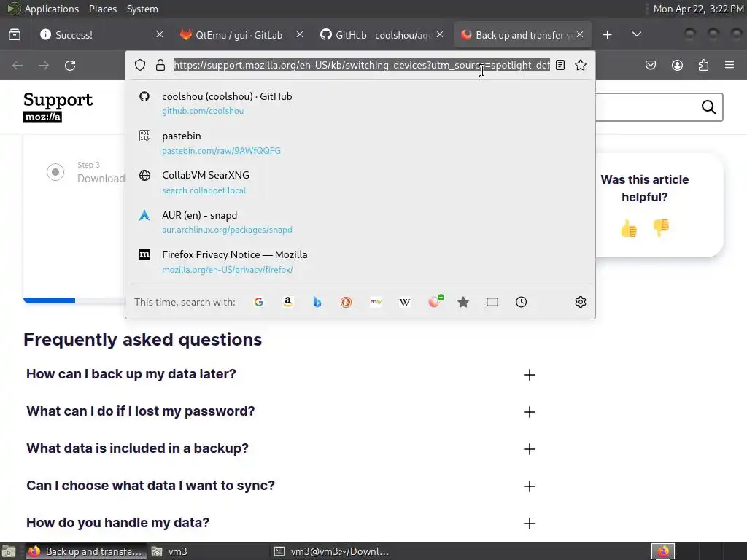Click the Support Mozilla logo

pos(58,106)
